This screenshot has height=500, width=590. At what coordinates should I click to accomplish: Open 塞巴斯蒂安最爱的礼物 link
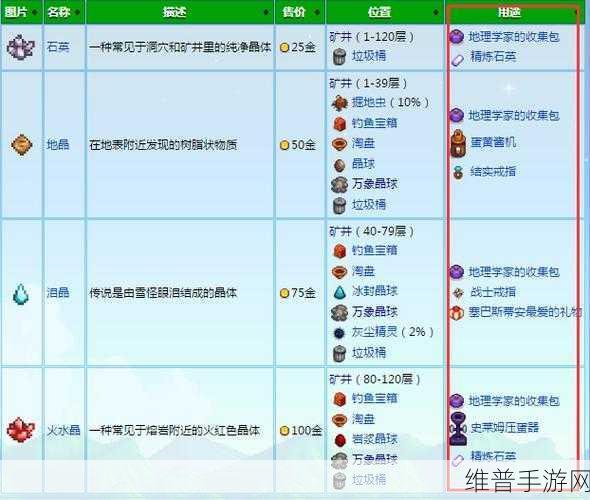[x=525, y=312]
